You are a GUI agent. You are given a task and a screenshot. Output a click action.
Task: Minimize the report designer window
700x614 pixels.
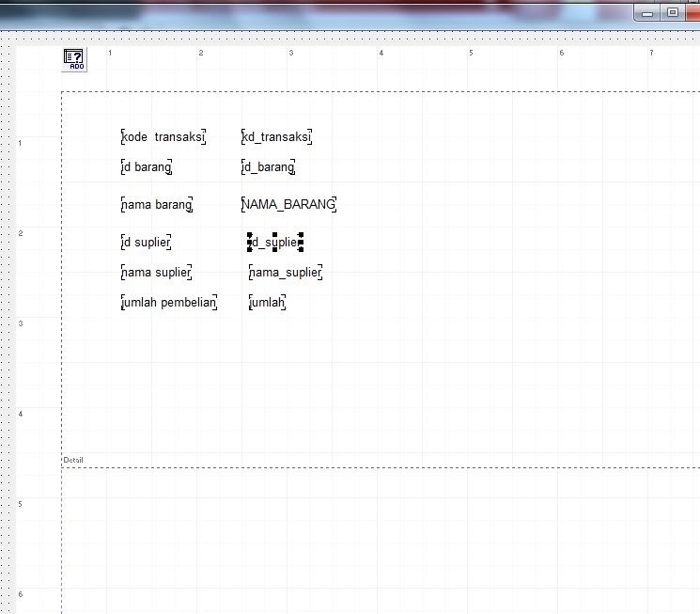(647, 13)
